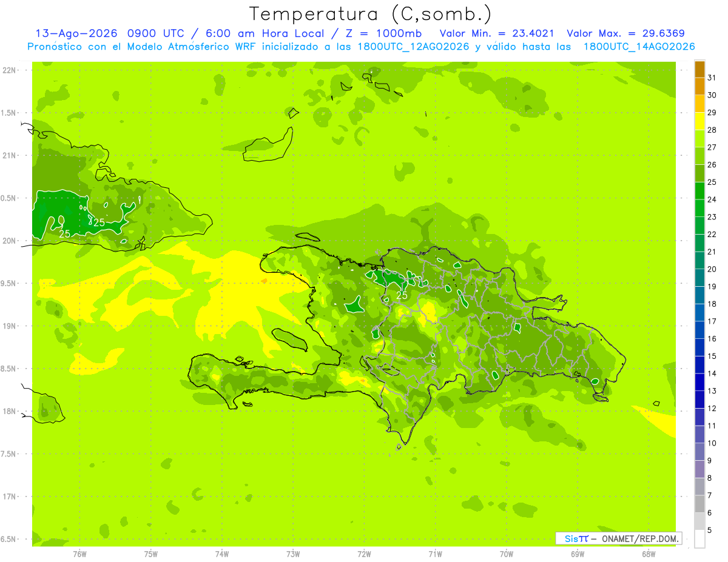This screenshot has height=562, width=728.
Task: Pick the gray legend band between 6 and 7
Action: (x=699, y=504)
